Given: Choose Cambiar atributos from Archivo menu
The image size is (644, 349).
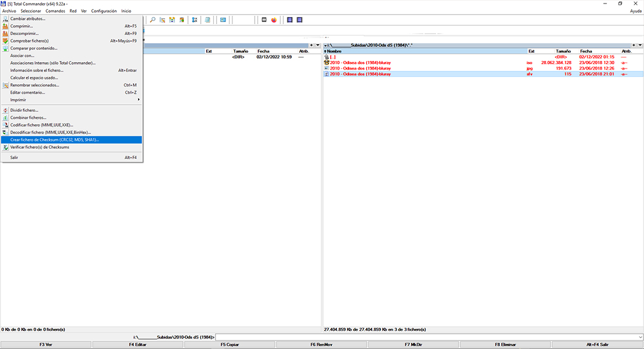Looking at the screenshot, I should [71, 19].
